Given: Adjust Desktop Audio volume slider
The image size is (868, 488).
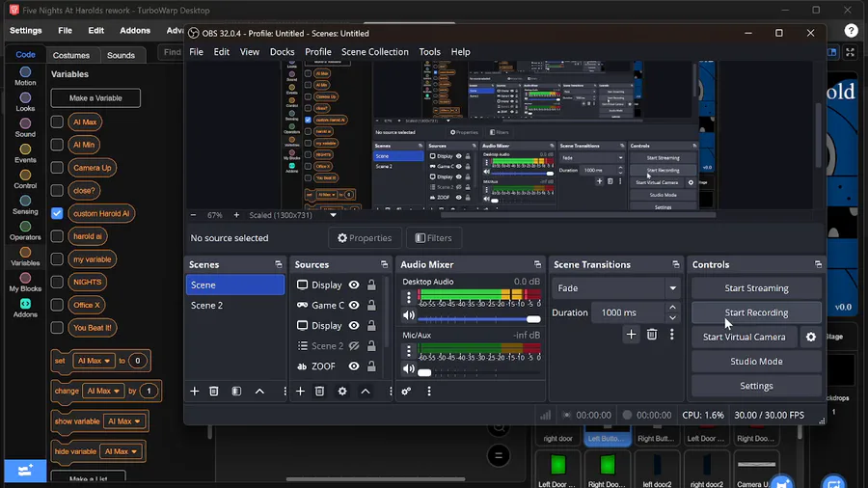Looking at the screenshot, I should (478, 319).
